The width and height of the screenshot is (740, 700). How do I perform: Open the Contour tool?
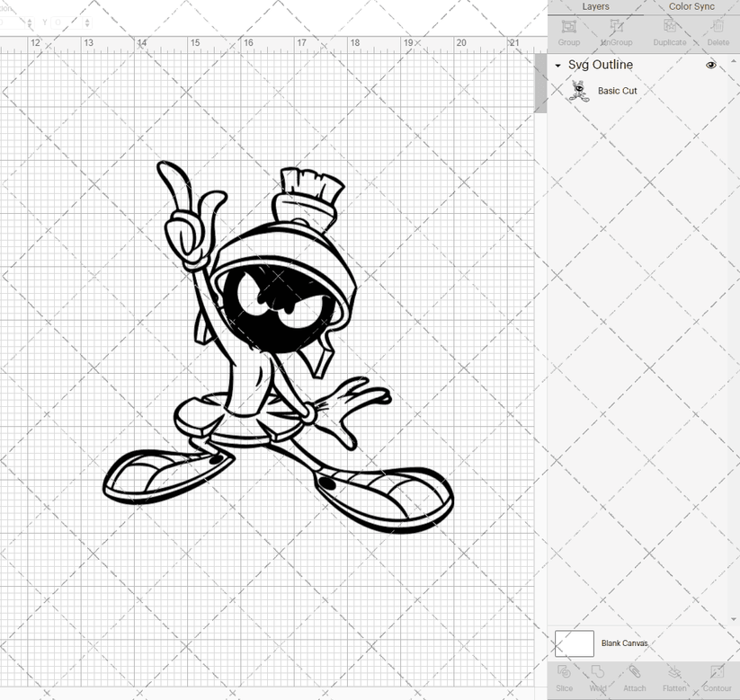click(x=717, y=677)
